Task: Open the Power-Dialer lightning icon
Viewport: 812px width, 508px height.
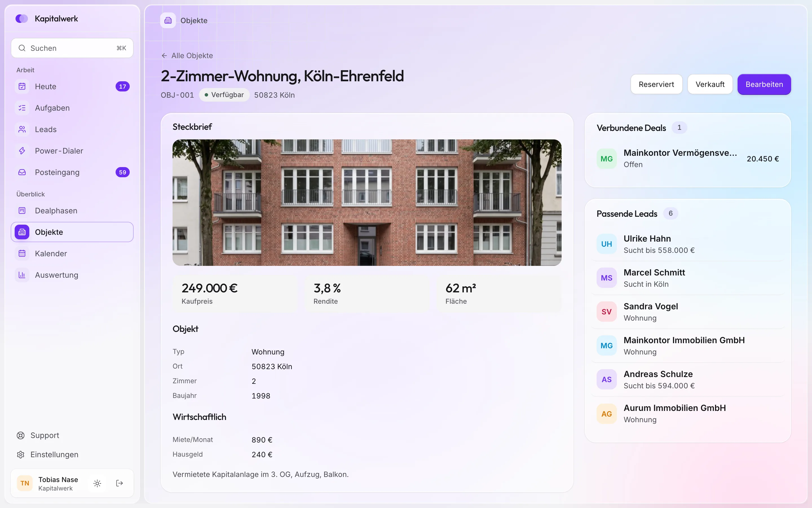Action: pos(22,151)
